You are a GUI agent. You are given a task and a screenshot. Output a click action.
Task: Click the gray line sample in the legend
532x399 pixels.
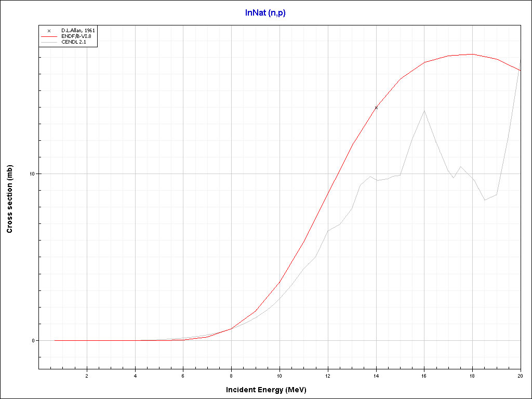(x=49, y=42)
